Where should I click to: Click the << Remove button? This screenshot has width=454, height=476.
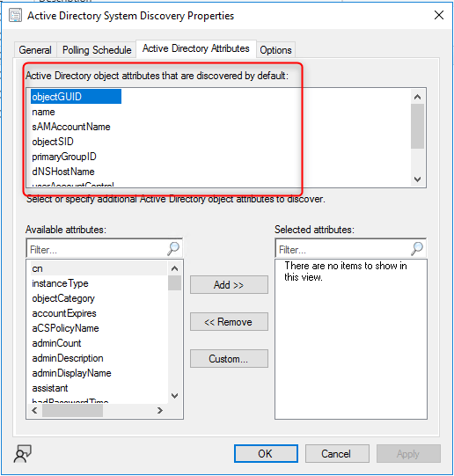[x=229, y=322]
